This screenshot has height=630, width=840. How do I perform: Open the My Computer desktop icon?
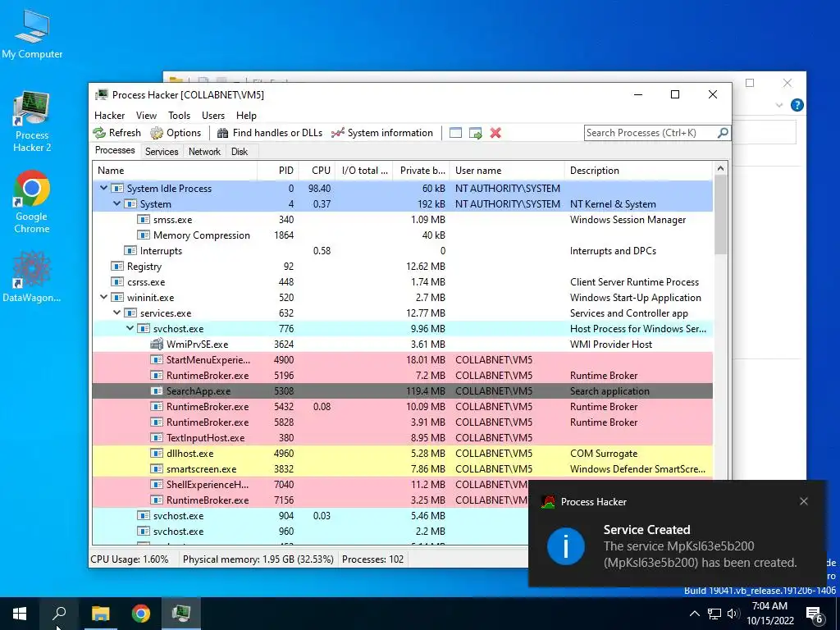(x=32, y=33)
